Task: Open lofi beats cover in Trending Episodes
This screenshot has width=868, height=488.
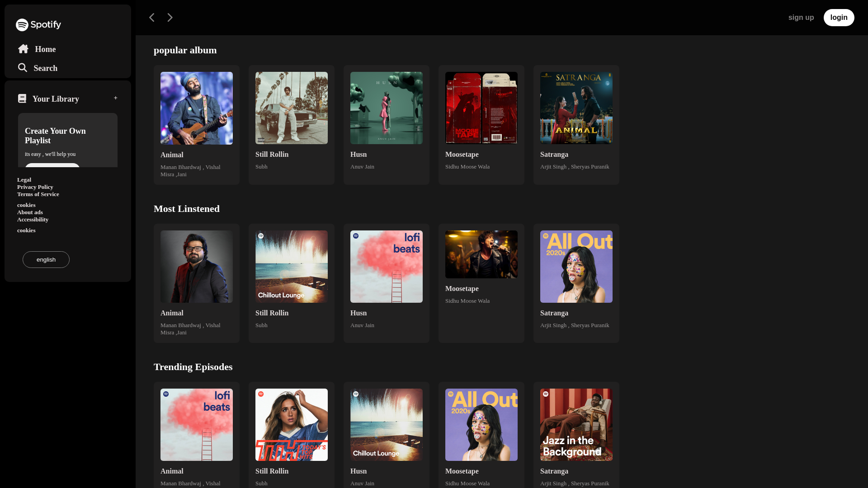Action: tap(197, 425)
